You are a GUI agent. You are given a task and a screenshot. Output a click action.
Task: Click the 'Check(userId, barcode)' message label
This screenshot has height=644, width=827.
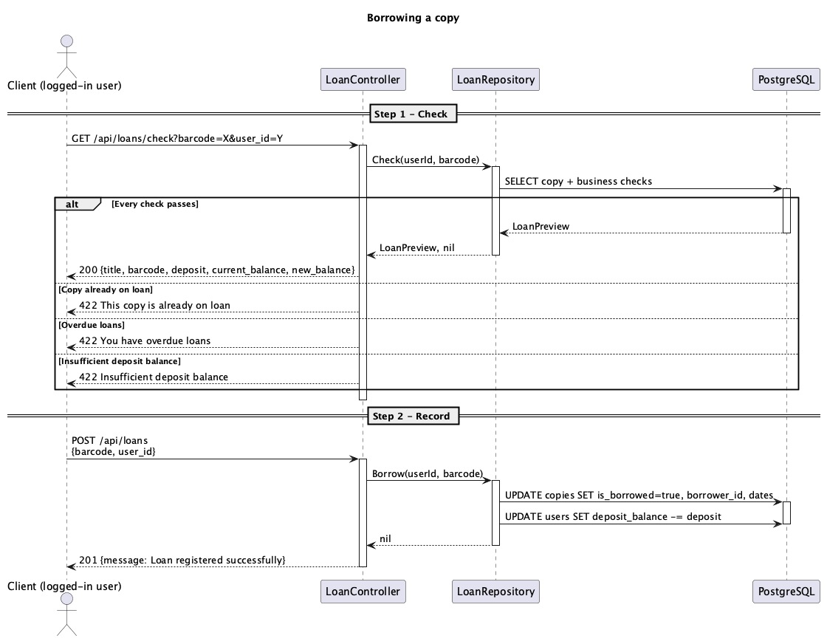coord(425,160)
